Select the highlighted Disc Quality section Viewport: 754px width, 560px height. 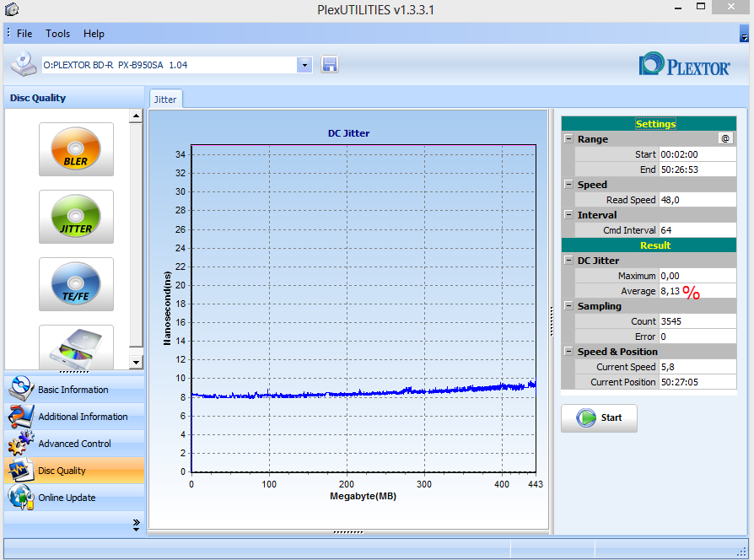(74, 470)
